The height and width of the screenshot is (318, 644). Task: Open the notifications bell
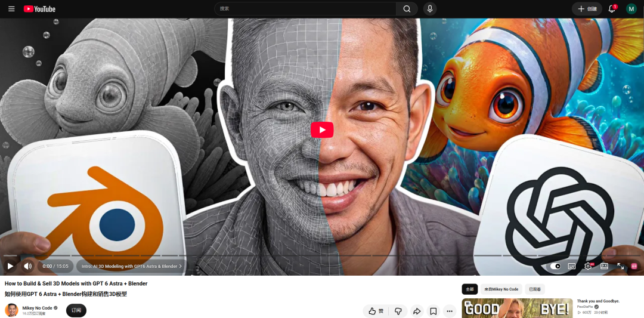tap(612, 8)
